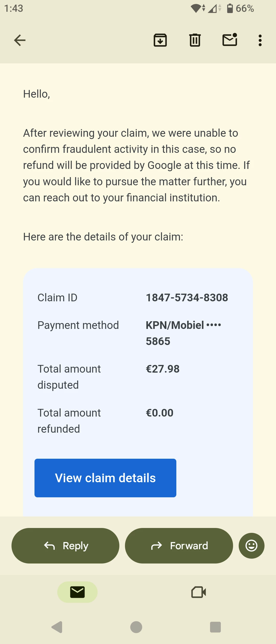Tap the back arrow to leave email
This screenshot has width=276, height=644.
20,40
